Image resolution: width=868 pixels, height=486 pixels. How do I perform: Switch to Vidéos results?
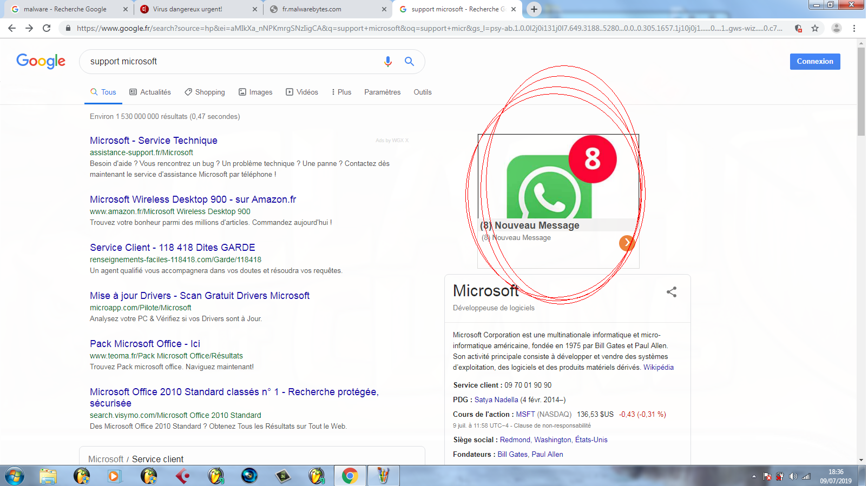(x=302, y=92)
